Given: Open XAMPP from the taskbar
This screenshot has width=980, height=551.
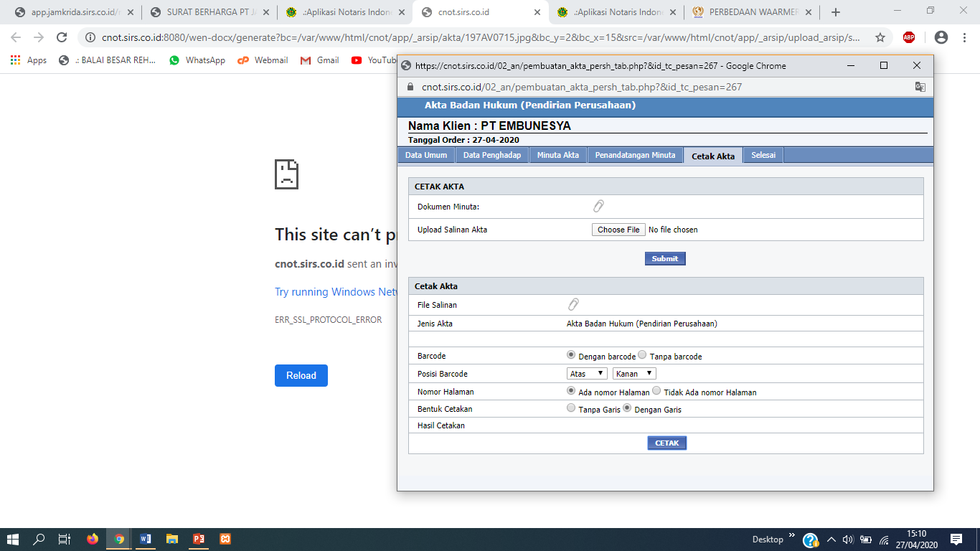Looking at the screenshot, I should [225, 539].
